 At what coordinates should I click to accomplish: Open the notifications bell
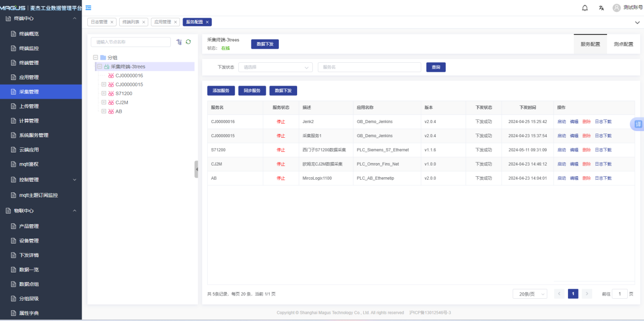tap(585, 8)
